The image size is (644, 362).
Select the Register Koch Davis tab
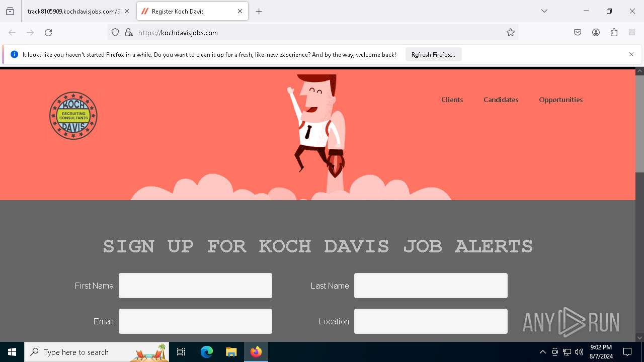pyautogui.click(x=192, y=11)
